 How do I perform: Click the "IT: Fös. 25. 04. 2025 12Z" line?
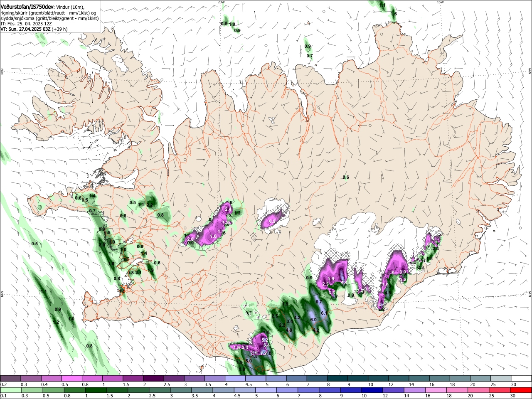(26, 24)
